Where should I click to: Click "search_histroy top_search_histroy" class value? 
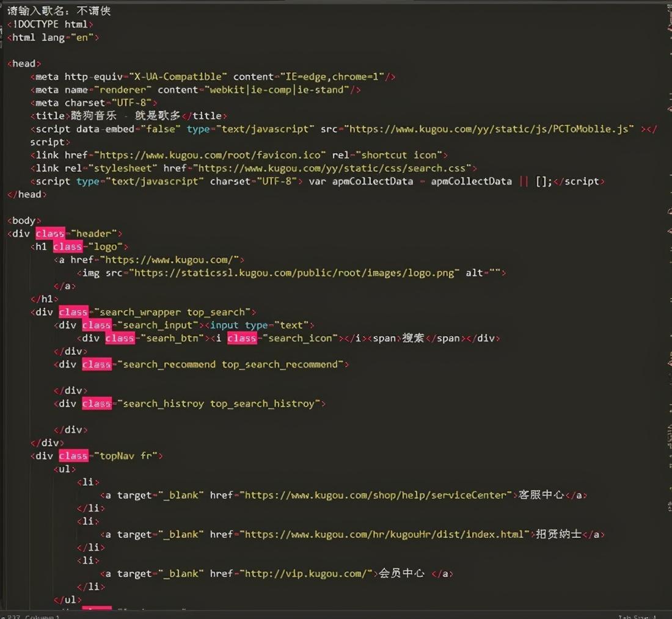[x=219, y=404]
